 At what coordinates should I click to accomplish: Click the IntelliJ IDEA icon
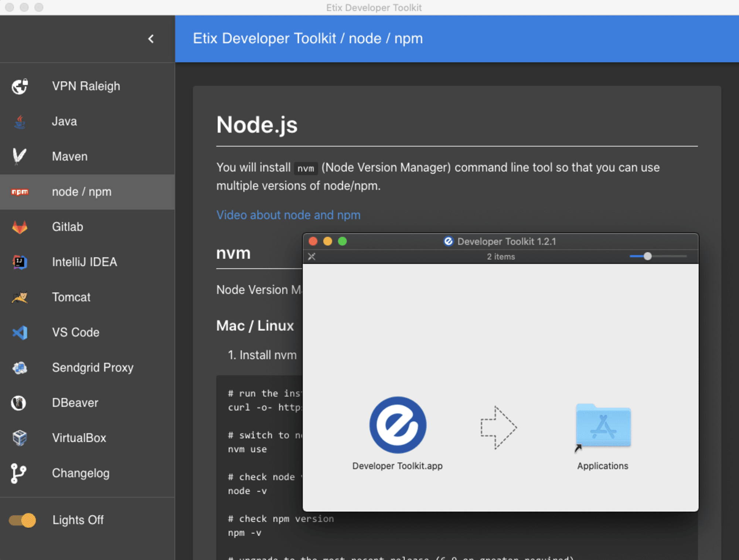tap(20, 262)
